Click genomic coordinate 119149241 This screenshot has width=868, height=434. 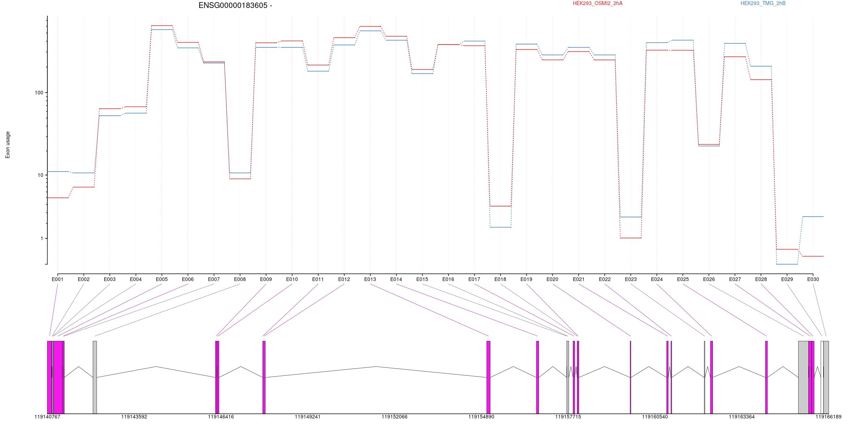coord(308,417)
